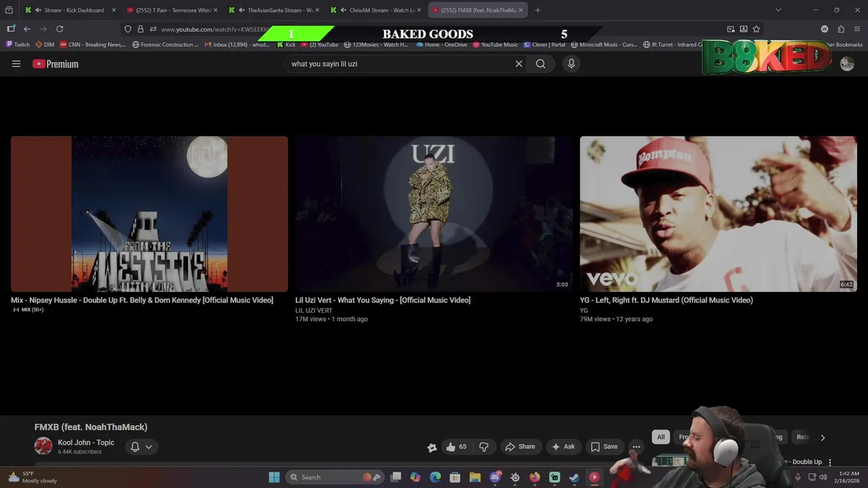Open the Home - OneDrive bookmark
This screenshot has width=868, height=488.
441,45
